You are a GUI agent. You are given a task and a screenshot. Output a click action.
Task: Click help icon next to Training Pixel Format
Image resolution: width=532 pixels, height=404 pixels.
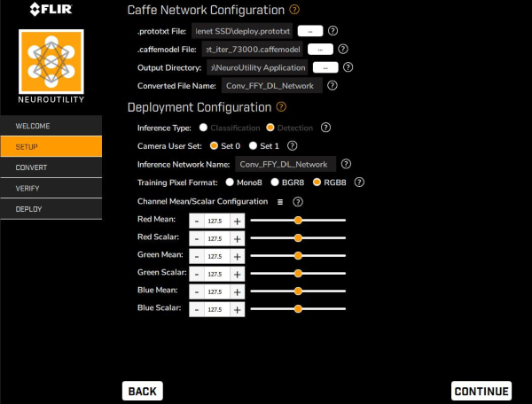(359, 183)
